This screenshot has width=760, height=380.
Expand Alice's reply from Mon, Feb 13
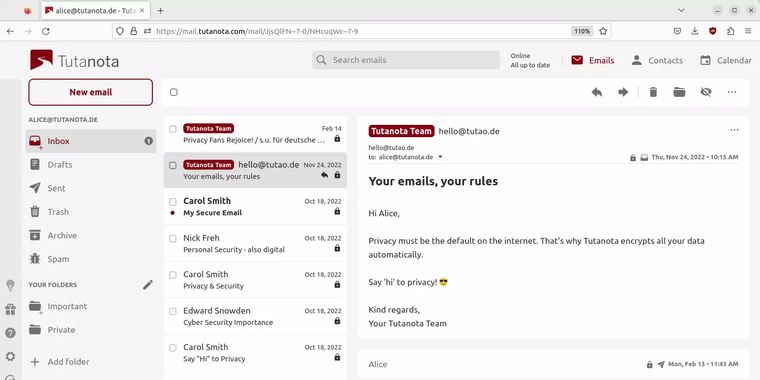click(553, 364)
